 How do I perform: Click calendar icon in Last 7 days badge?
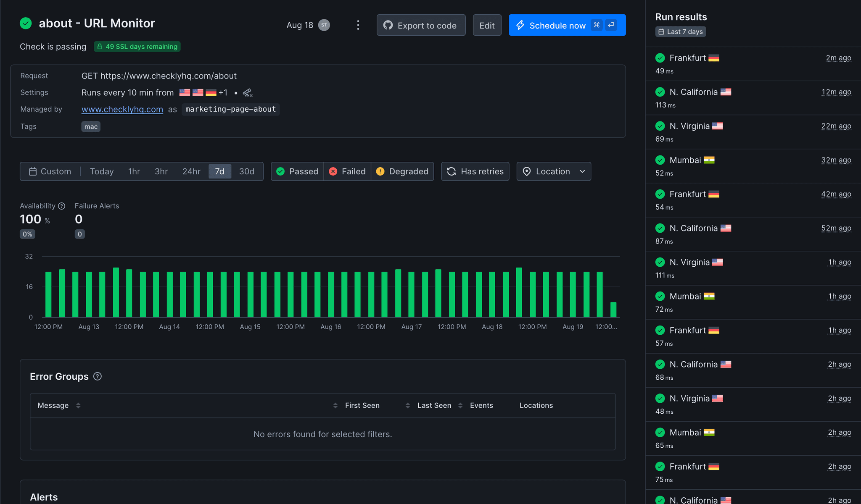pyautogui.click(x=661, y=32)
